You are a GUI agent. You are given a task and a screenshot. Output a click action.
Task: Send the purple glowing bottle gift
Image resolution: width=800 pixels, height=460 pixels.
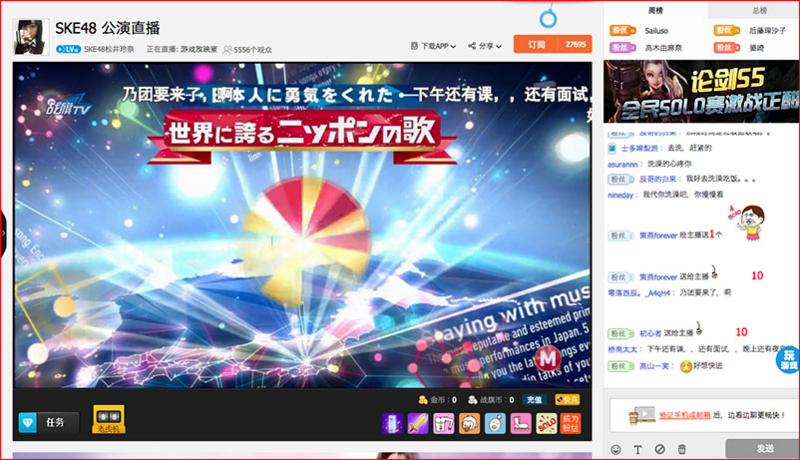(x=392, y=424)
